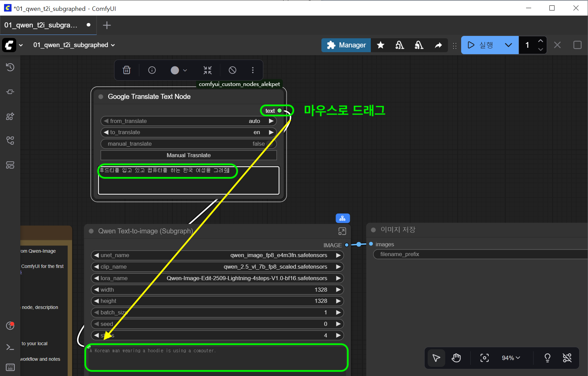
Task: Grab the actionbar drag handle dots
Action: click(x=455, y=45)
